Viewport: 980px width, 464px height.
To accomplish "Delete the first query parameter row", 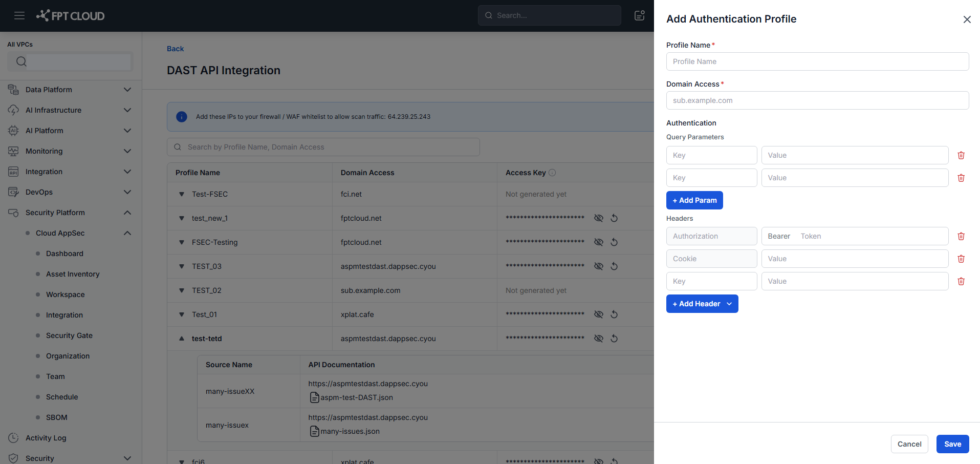I will 961,155.
